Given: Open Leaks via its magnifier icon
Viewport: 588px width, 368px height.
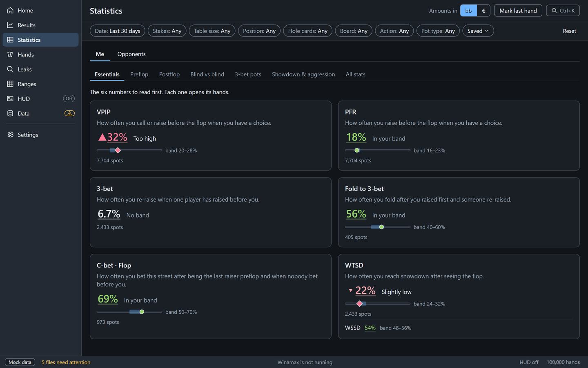Looking at the screenshot, I should pos(10,69).
